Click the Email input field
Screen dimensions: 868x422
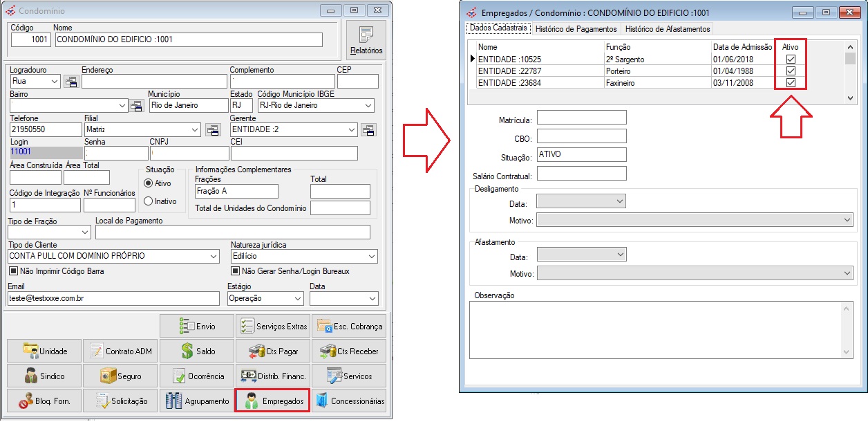point(115,299)
